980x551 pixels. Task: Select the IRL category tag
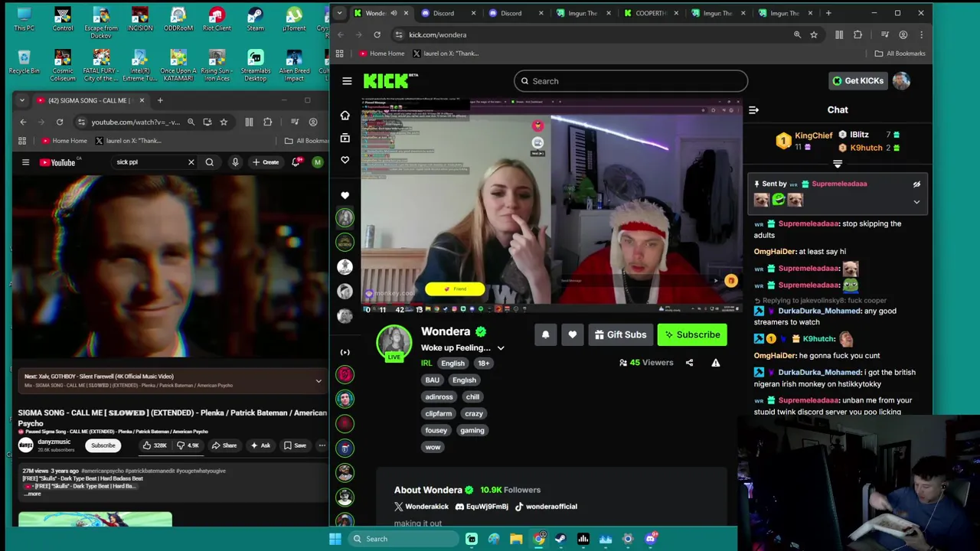(x=426, y=364)
